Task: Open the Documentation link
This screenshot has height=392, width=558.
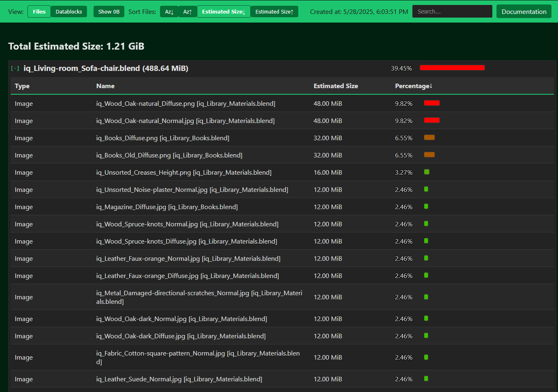Action: pos(524,11)
